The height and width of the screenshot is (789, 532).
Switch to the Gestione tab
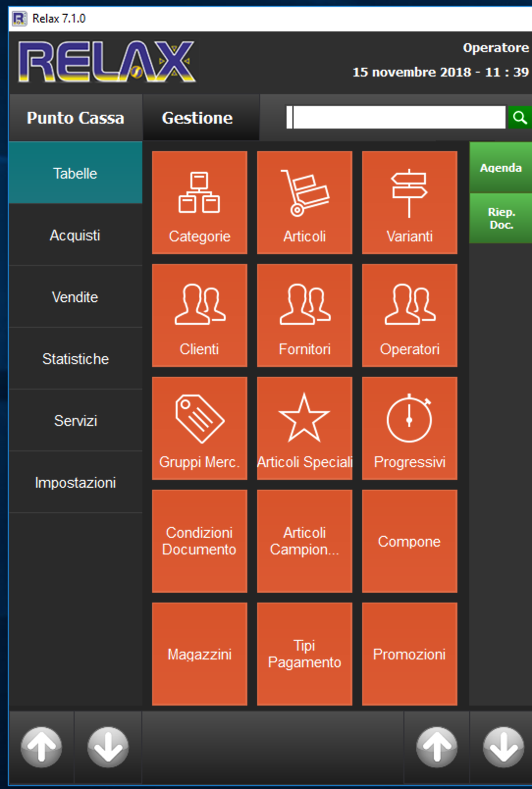tap(201, 118)
